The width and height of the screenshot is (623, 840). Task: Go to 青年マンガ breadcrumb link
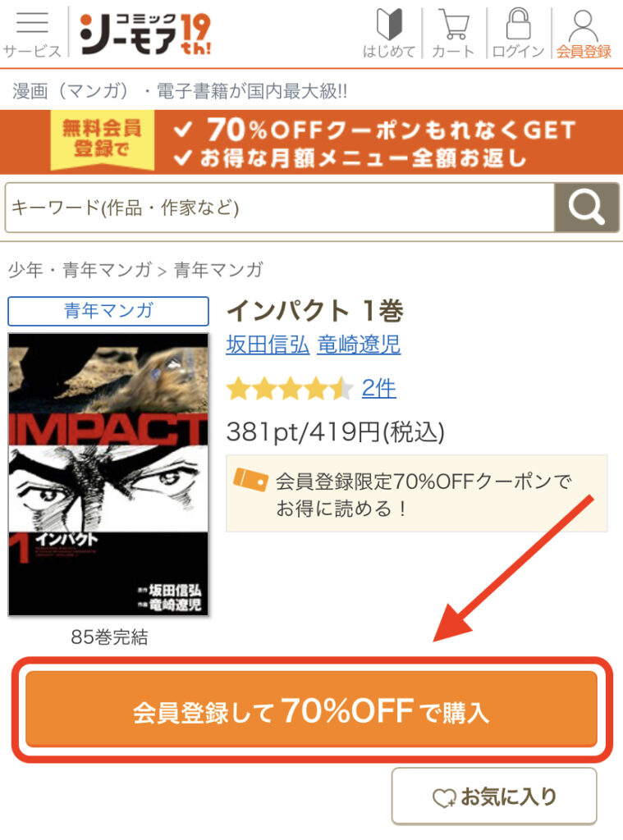pos(218,269)
